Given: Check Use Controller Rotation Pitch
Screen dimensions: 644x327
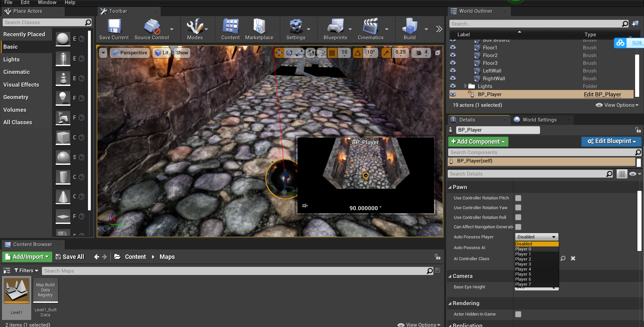Looking at the screenshot, I should click(518, 198).
